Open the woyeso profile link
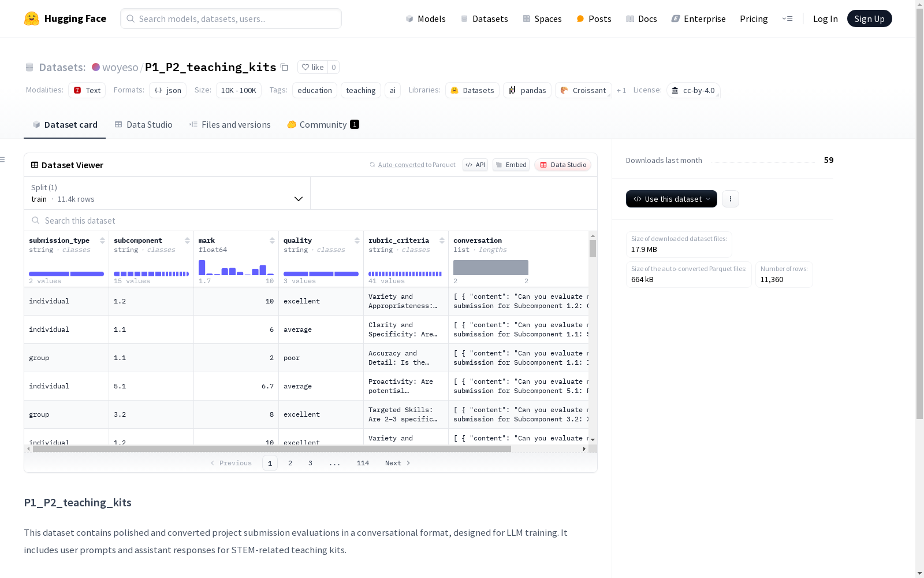Viewport: 924px width, 578px height. (x=120, y=67)
